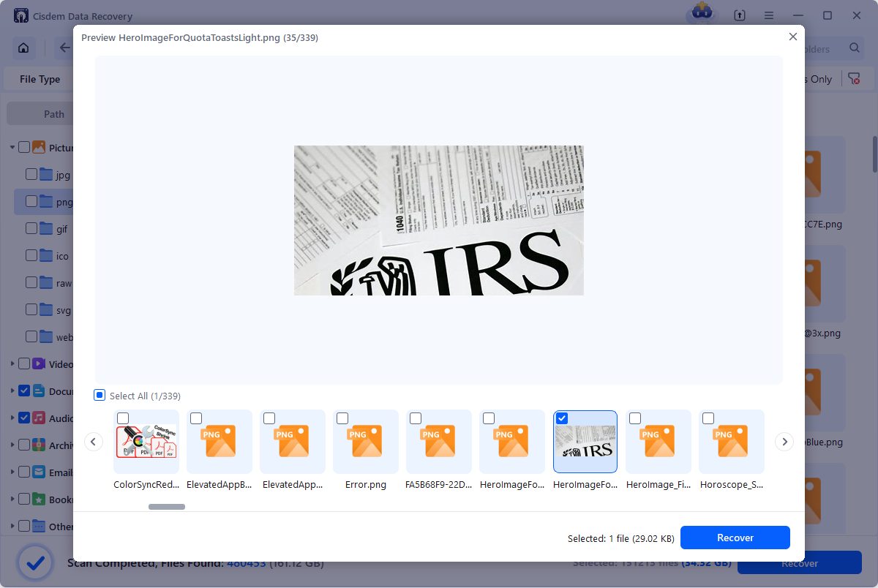Screen dimensions: 878x588
Task: Click the next thumbnail arrow on the right
Action: pos(784,442)
